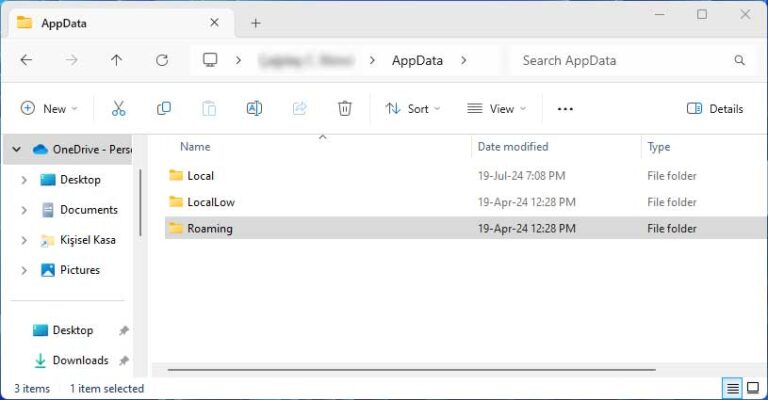768x400 pixels.
Task: Refresh the AppData folder view
Action: coord(162,60)
